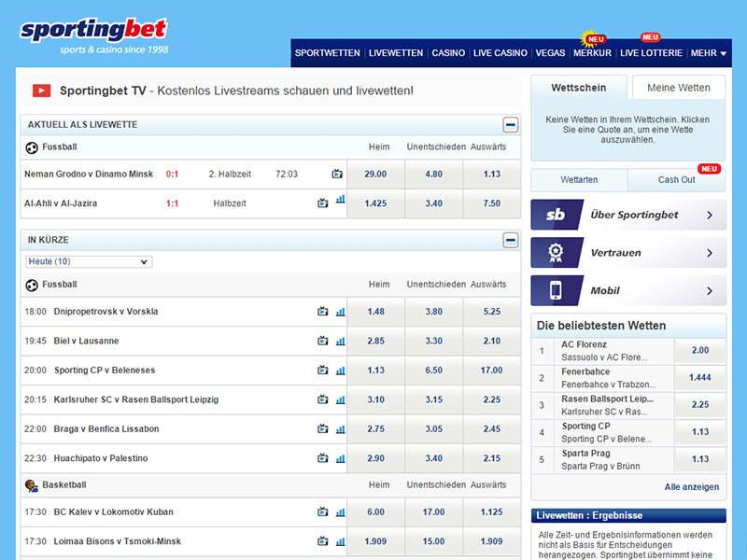
Task: Open live stream icon for Sporting CP v Beleneses
Action: point(323,370)
